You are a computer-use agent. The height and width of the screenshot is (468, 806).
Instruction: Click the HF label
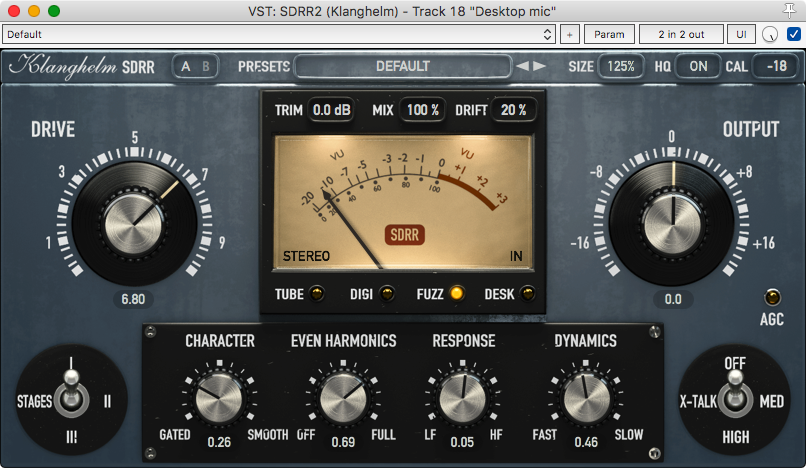[496, 435]
